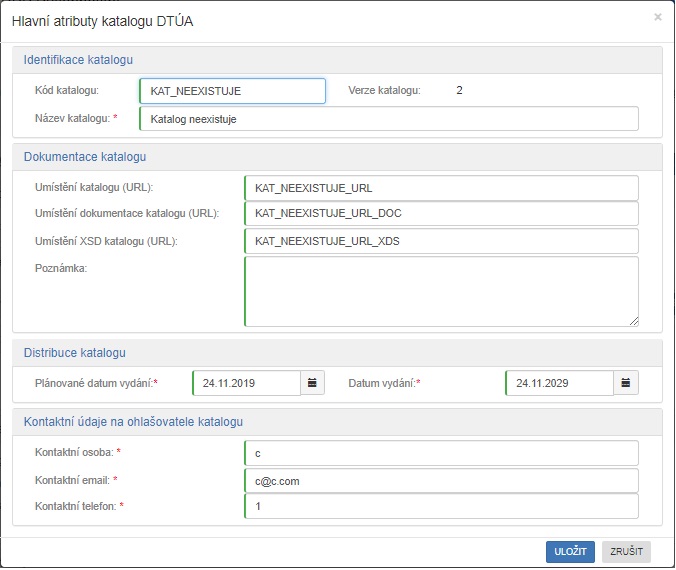The image size is (676, 570).
Task: Click the Verze katalogu label
Action: coord(384,91)
